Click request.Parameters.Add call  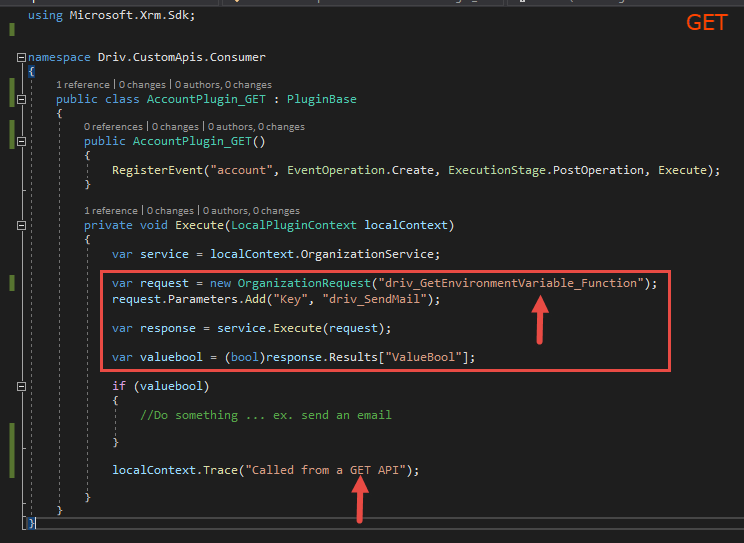(188, 300)
